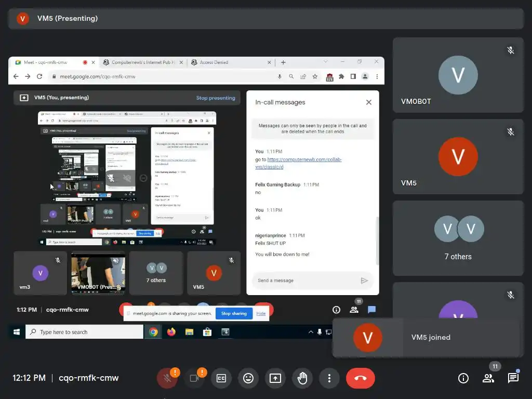
Task: Click Stop sharing in the sharing banner
Action: (234, 313)
